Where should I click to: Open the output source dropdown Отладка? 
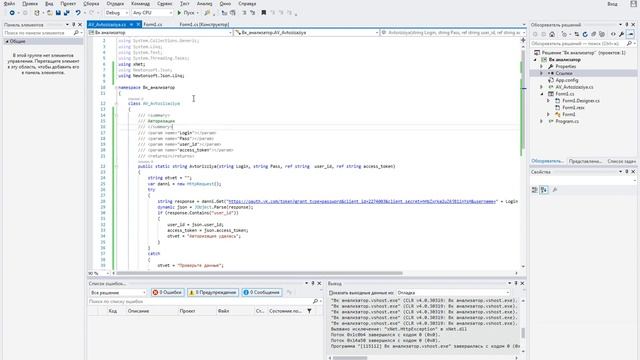point(453,293)
